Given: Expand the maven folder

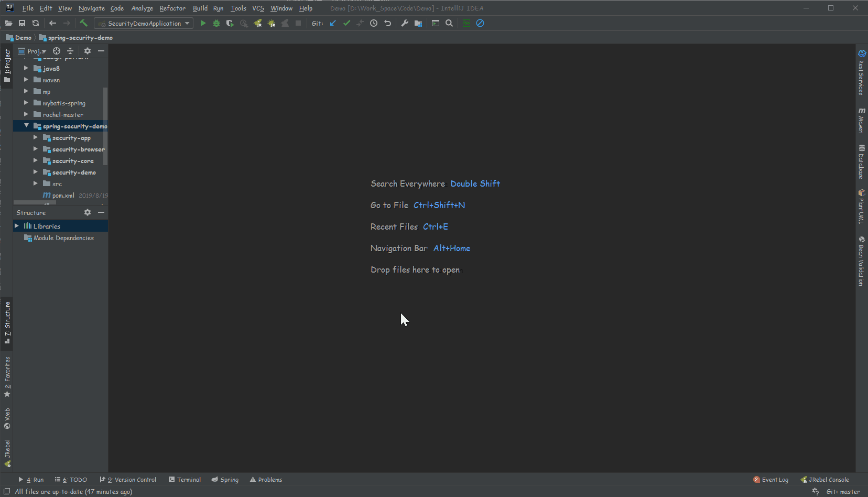Looking at the screenshot, I should click(26, 80).
